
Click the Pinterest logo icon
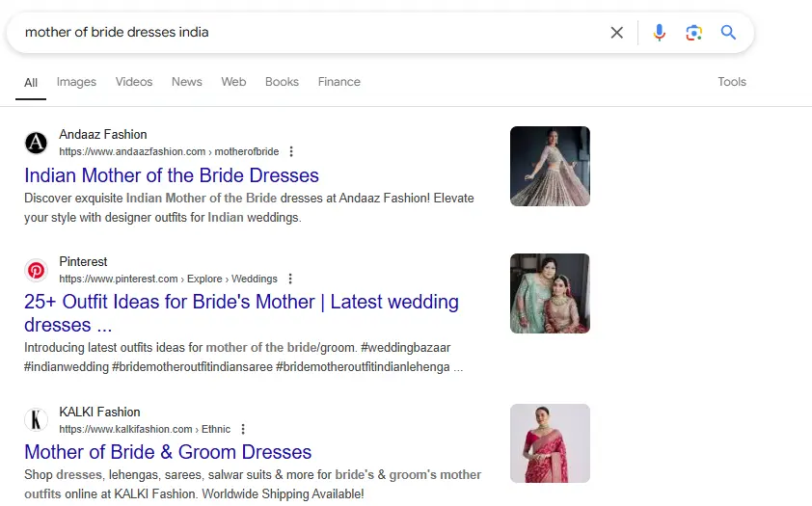36,270
